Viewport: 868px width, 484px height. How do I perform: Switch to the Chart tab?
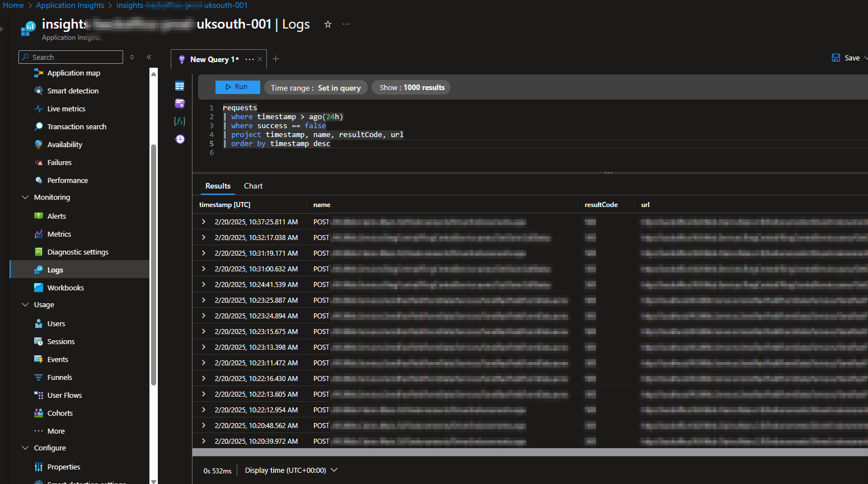coord(253,186)
